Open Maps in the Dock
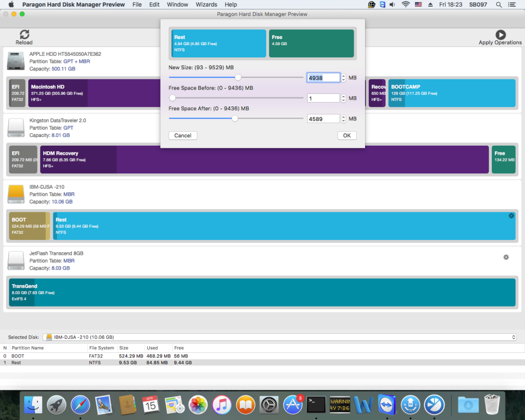 coord(174,405)
